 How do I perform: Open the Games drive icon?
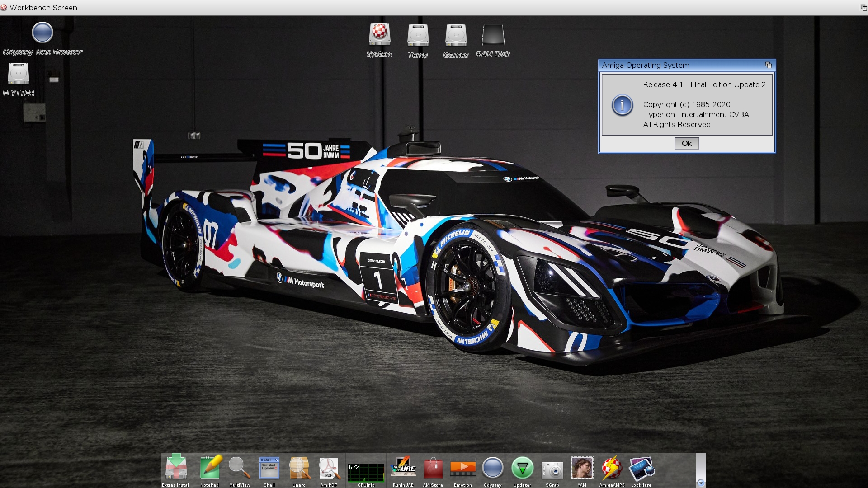[456, 35]
